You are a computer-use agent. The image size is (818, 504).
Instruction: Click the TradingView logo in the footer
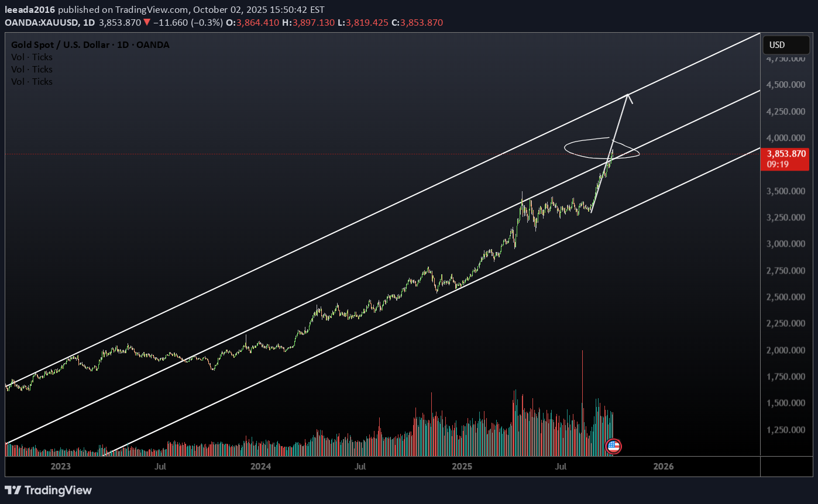[49, 490]
